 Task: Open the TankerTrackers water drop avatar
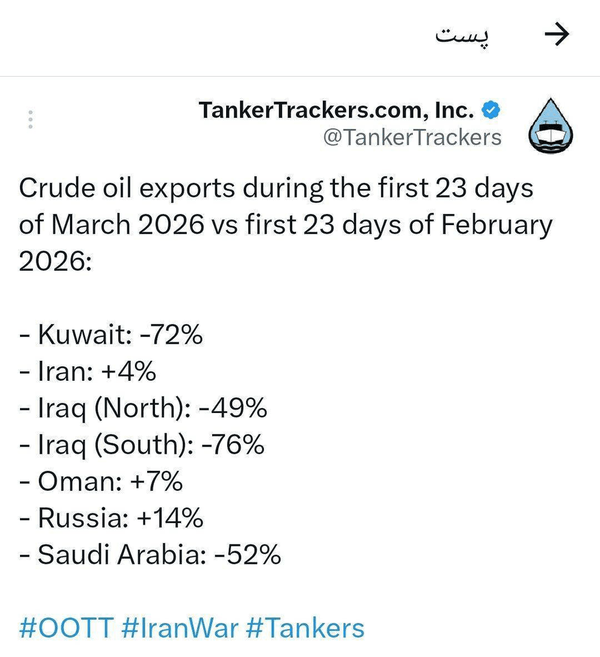click(x=551, y=126)
